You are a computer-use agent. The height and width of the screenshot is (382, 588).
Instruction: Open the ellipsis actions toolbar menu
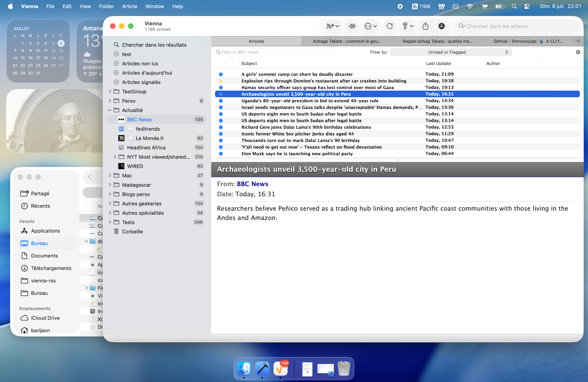[x=371, y=26]
